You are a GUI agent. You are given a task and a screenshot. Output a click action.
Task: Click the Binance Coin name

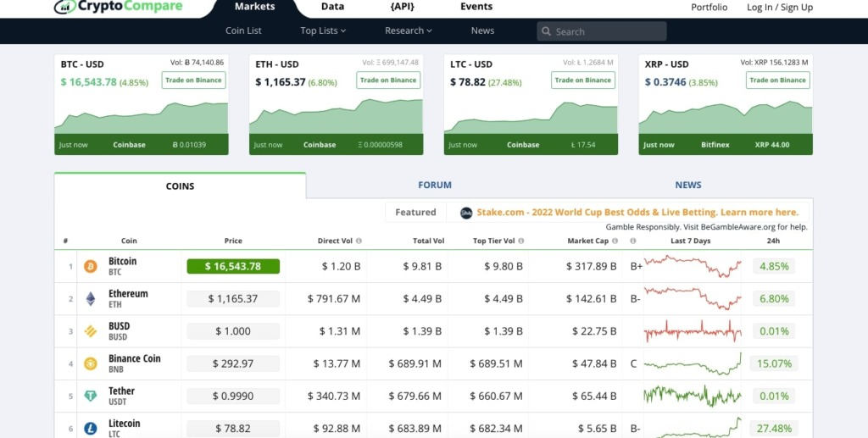pyautogui.click(x=135, y=358)
